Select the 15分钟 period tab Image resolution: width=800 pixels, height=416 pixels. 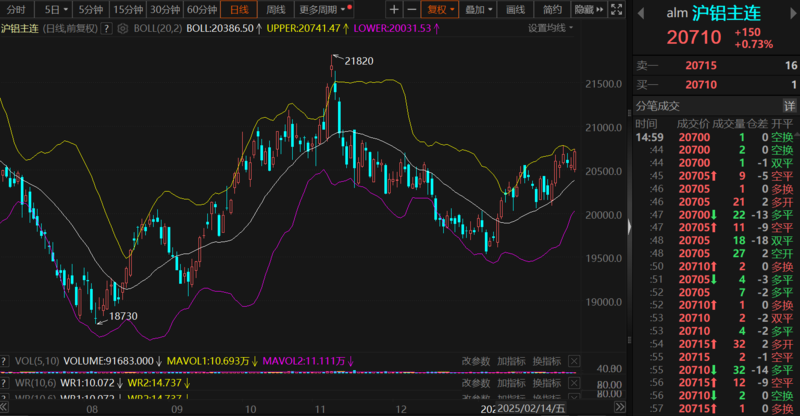[x=127, y=9]
